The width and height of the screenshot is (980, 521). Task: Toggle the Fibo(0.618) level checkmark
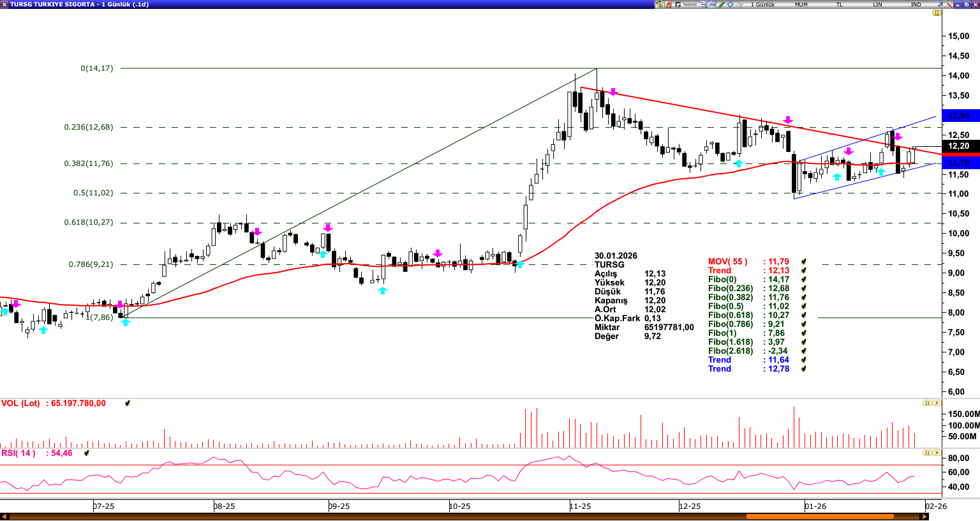point(804,315)
